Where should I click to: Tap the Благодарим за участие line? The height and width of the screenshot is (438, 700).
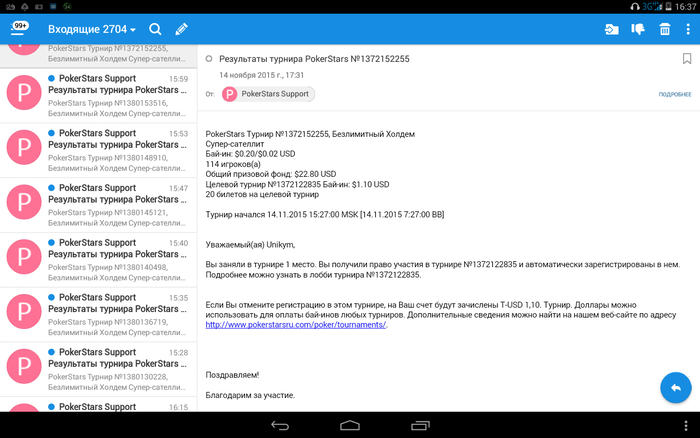tap(250, 395)
